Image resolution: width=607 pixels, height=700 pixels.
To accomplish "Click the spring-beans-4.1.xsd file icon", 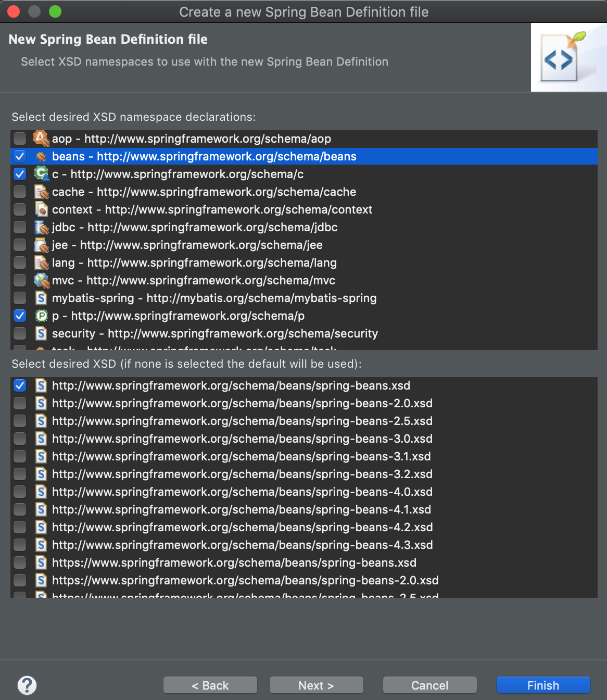I will pos(41,509).
